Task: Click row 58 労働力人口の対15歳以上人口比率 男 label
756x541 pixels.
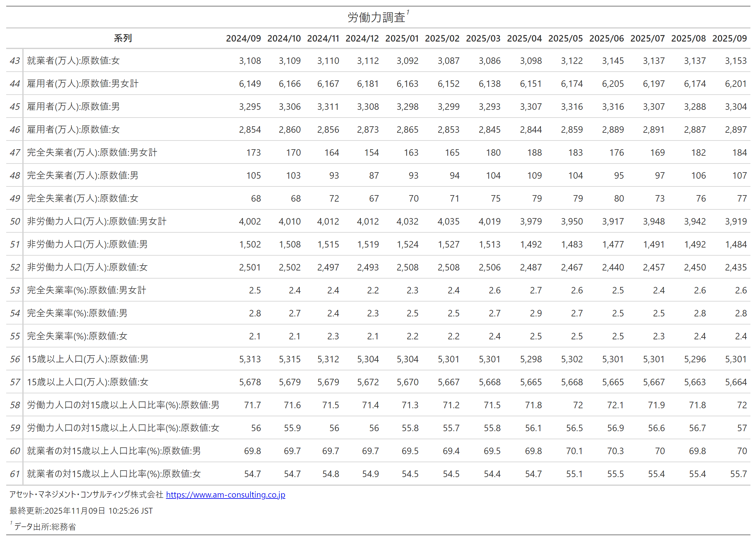Action: [123, 405]
